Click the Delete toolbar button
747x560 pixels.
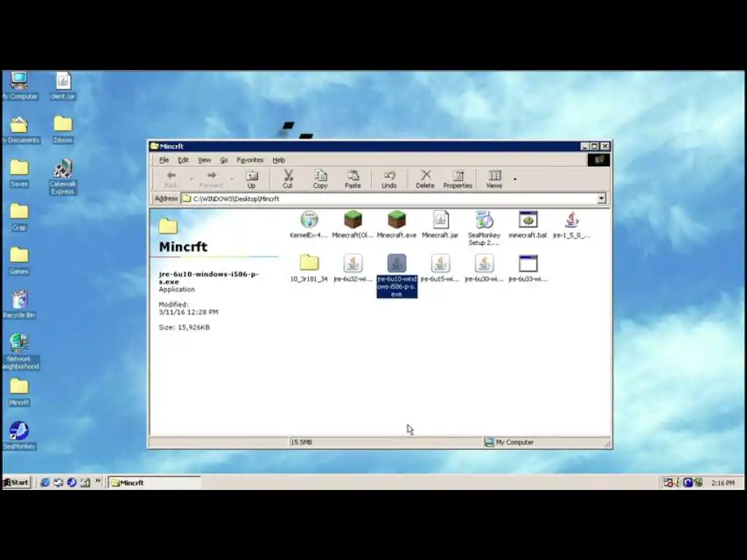pos(425,179)
